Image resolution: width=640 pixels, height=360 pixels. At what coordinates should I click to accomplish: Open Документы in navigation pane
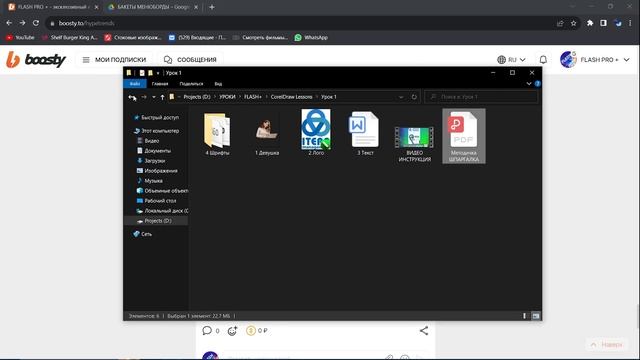[158, 151]
